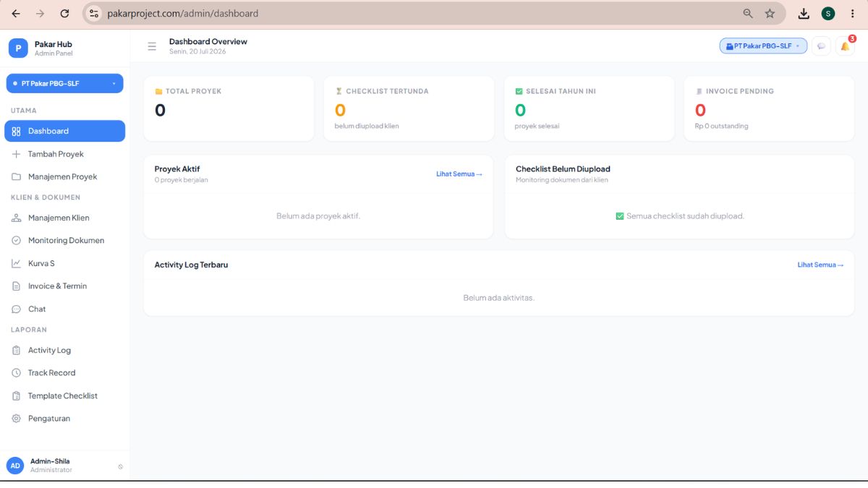Screen dimensions: 868x488
Task: Click the Track Record clock icon
Action: click(16, 373)
